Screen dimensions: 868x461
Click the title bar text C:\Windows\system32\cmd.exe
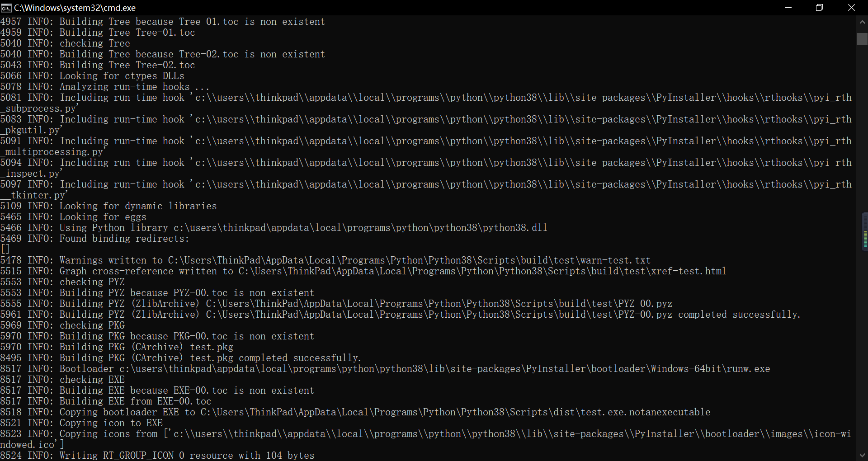click(74, 8)
